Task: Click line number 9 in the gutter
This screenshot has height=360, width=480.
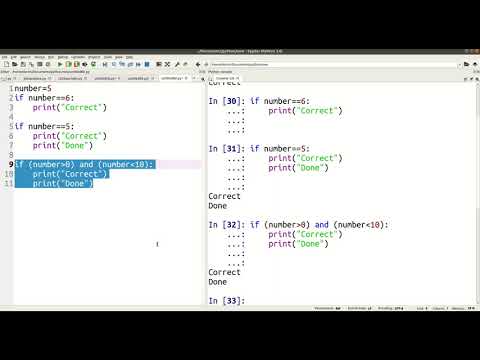Action: 11,164
